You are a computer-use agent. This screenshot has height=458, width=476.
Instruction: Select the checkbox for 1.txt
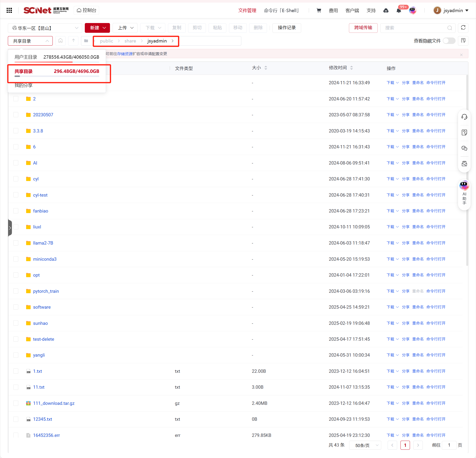coord(16,371)
